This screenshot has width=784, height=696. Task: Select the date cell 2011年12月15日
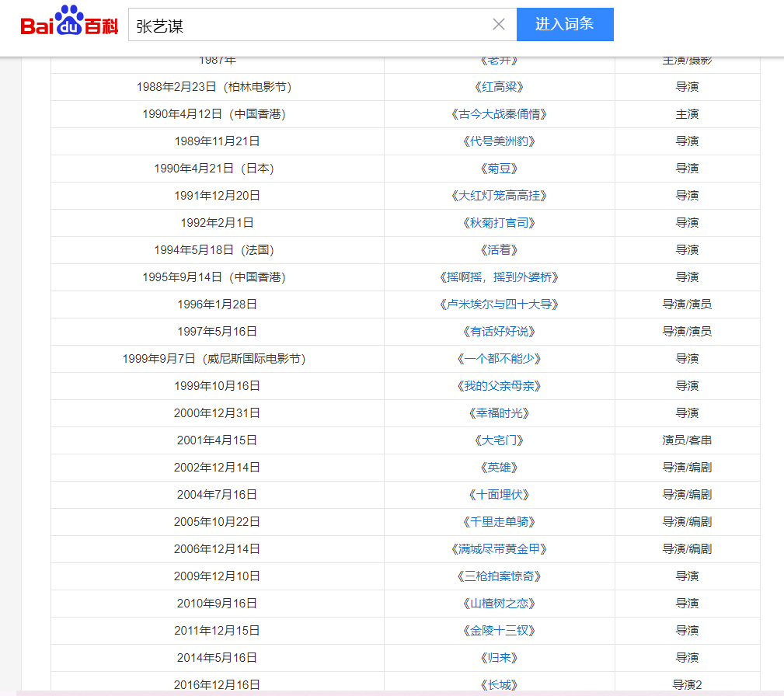pos(217,630)
